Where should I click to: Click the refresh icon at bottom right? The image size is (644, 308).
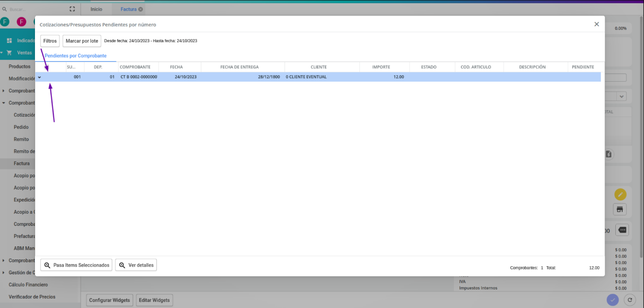pos(629,300)
